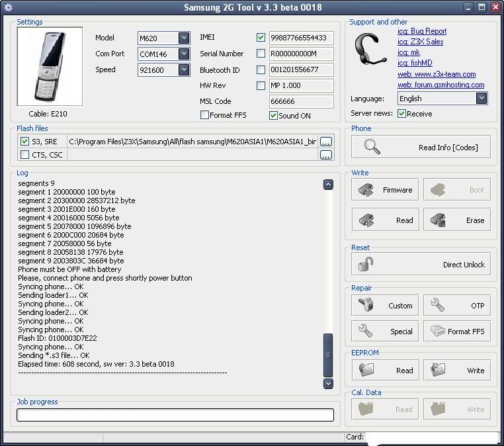Click the EEPROM Write folder icon

coord(438,370)
